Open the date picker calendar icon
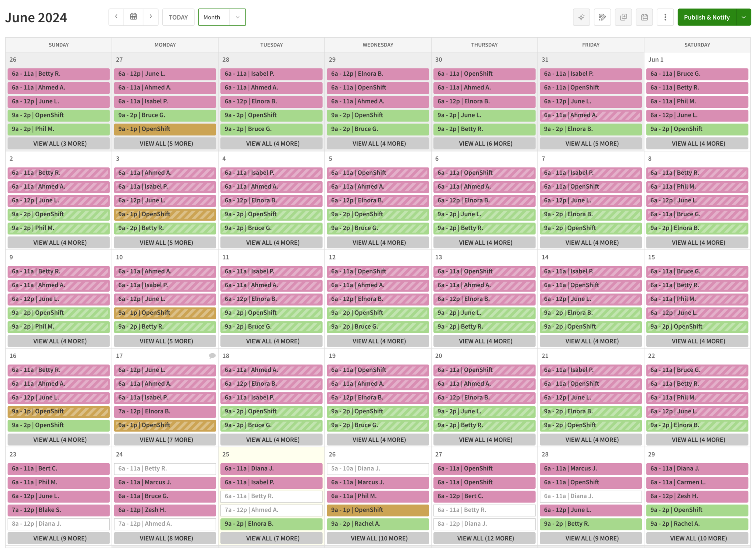756x550 pixels. 133,17
